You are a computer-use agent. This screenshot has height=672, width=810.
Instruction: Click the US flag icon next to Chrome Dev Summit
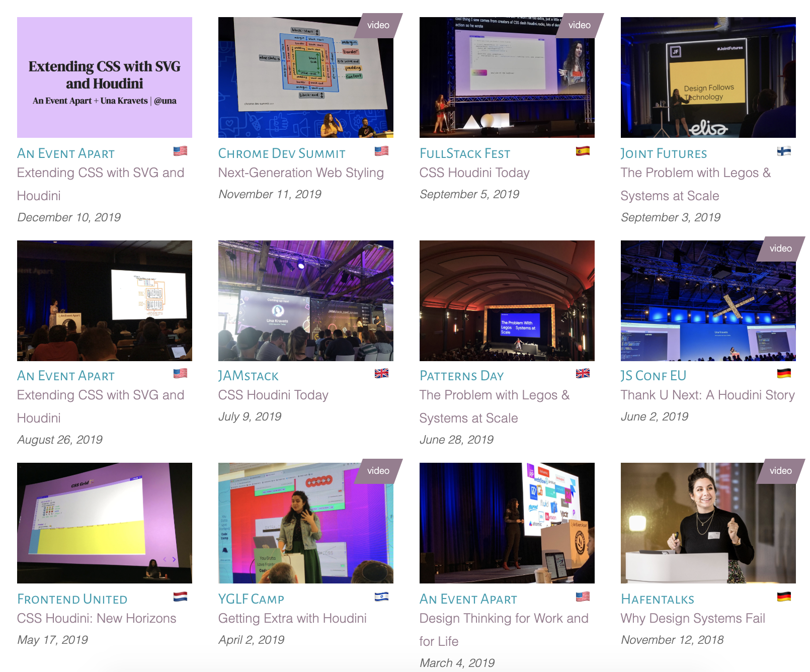[381, 151]
